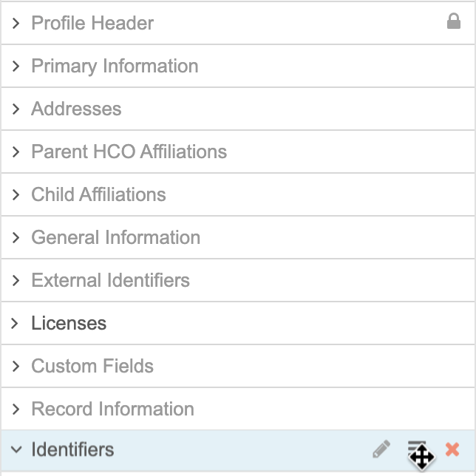
Task: Edit Identifiers section with pencil icon
Action: [381, 449]
